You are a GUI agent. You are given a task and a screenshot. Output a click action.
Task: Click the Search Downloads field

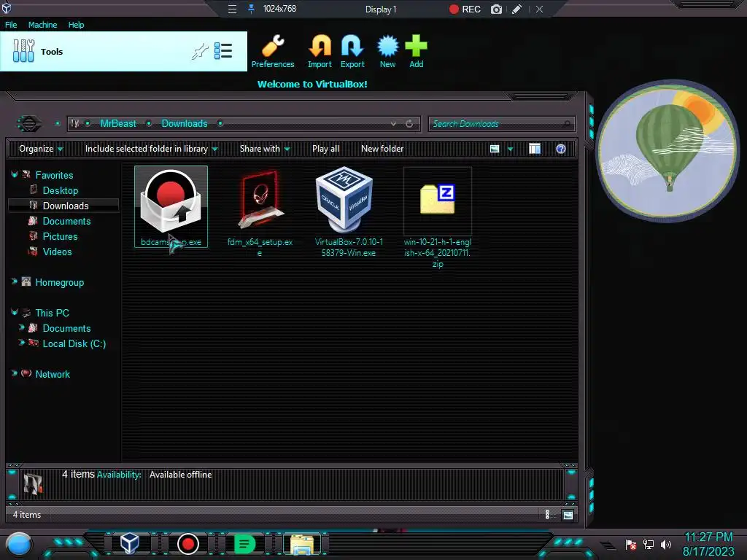tap(502, 124)
